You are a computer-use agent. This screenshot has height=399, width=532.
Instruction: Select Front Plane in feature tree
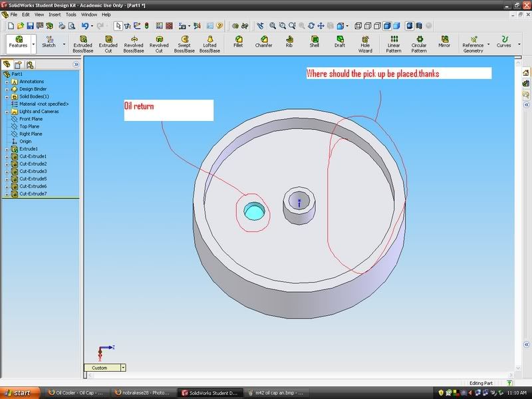tap(30, 119)
